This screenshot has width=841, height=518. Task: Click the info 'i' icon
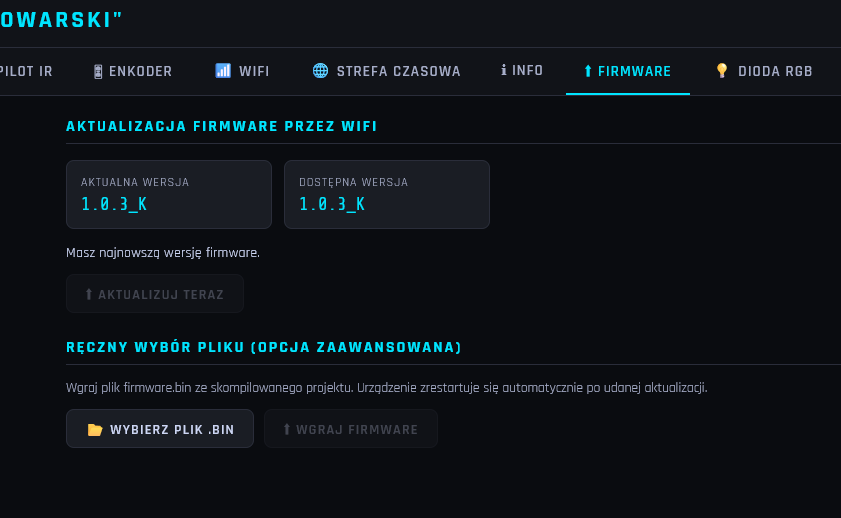point(504,70)
